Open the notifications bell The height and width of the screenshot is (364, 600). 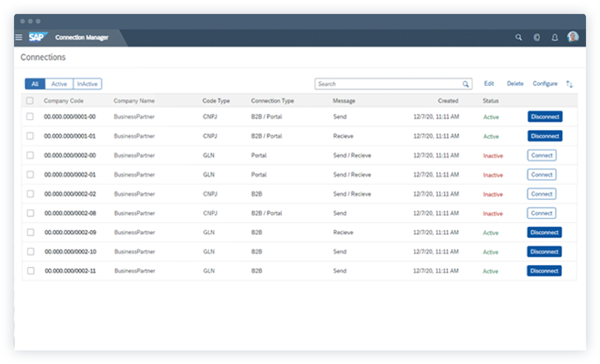(x=555, y=37)
